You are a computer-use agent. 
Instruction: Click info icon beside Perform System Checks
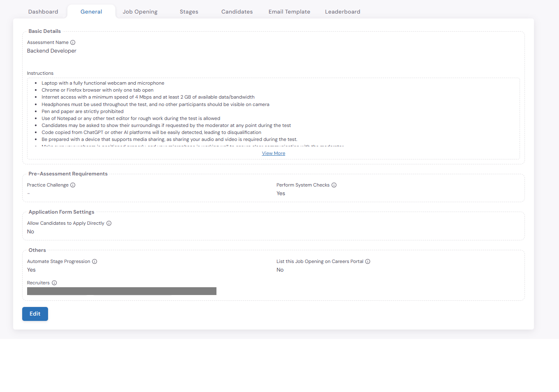pyautogui.click(x=334, y=185)
